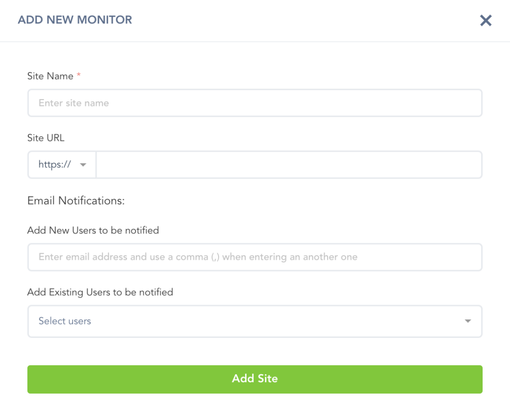Click the red required asterisk
This screenshot has width=510, height=420.
pyautogui.click(x=79, y=76)
